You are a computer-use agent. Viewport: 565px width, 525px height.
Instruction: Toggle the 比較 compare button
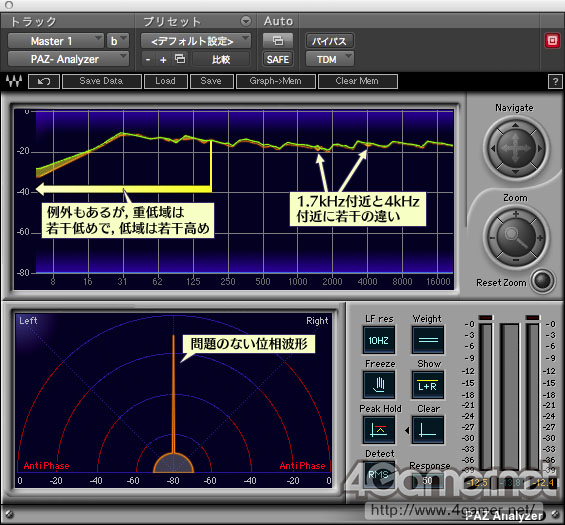[221, 59]
